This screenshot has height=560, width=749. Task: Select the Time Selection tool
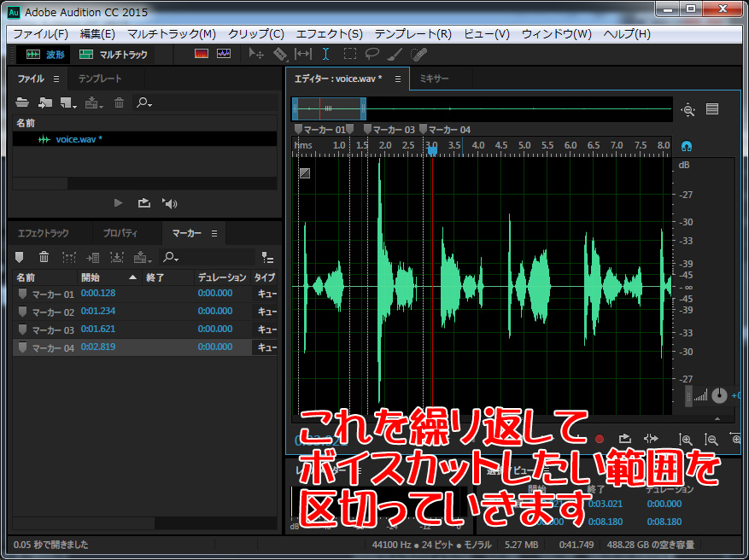point(325,54)
